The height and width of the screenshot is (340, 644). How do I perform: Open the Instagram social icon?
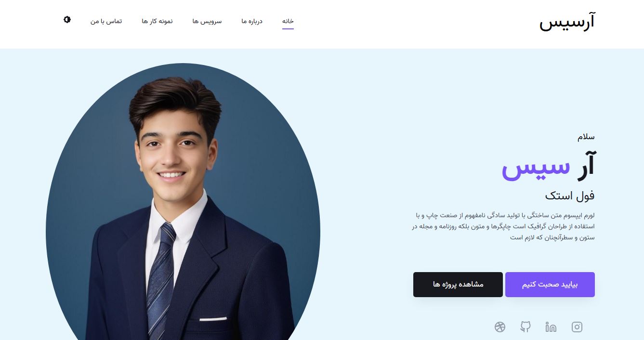click(577, 327)
